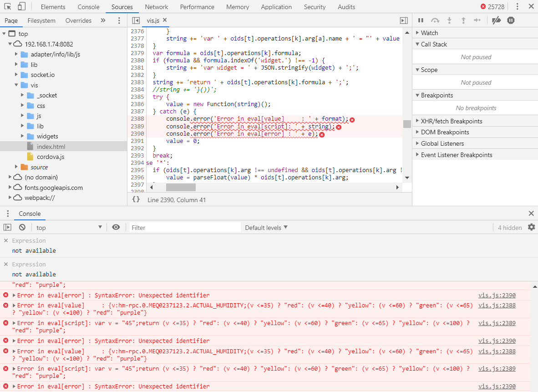Toggle pause on exceptions button

tap(511, 20)
